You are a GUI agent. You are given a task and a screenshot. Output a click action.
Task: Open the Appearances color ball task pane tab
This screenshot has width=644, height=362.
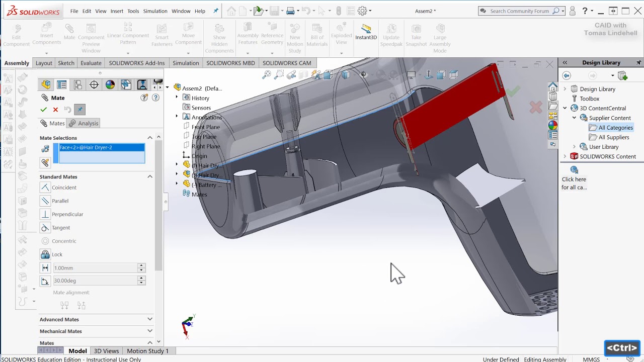click(x=553, y=125)
